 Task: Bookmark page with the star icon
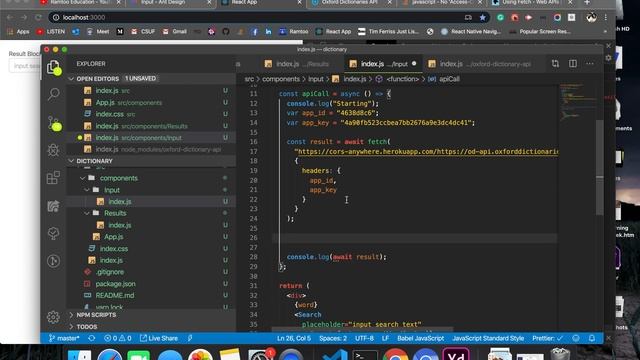tap(483, 18)
